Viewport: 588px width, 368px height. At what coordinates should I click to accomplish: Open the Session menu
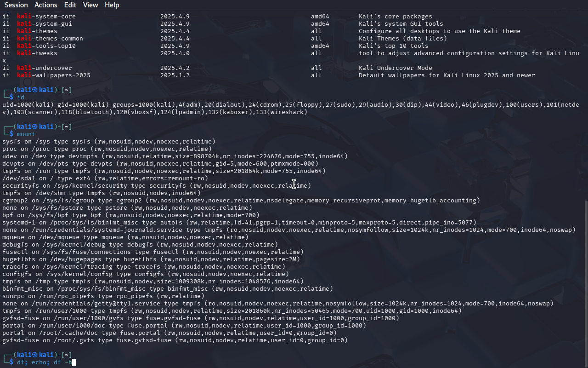point(16,5)
